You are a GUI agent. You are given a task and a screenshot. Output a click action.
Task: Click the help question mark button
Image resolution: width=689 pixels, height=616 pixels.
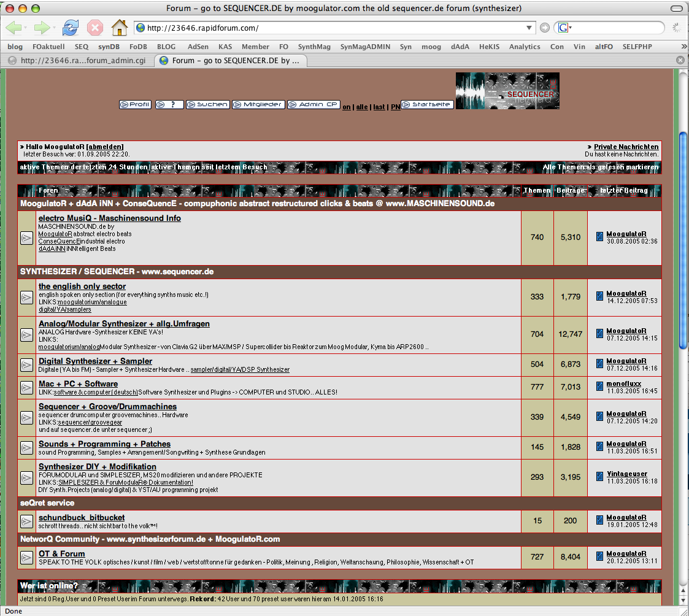(169, 104)
